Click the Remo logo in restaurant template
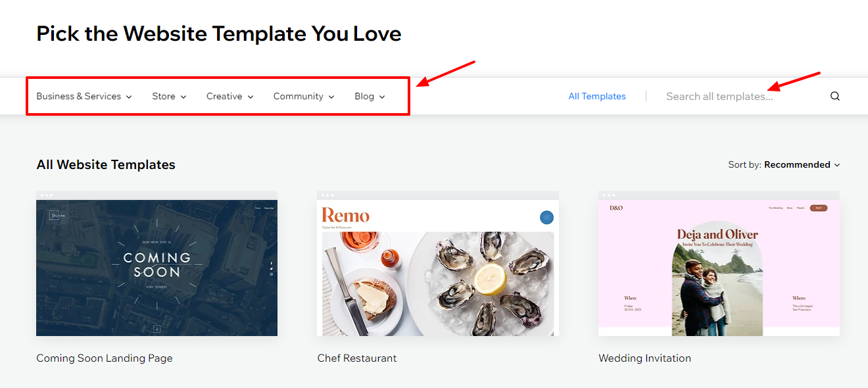 345,216
